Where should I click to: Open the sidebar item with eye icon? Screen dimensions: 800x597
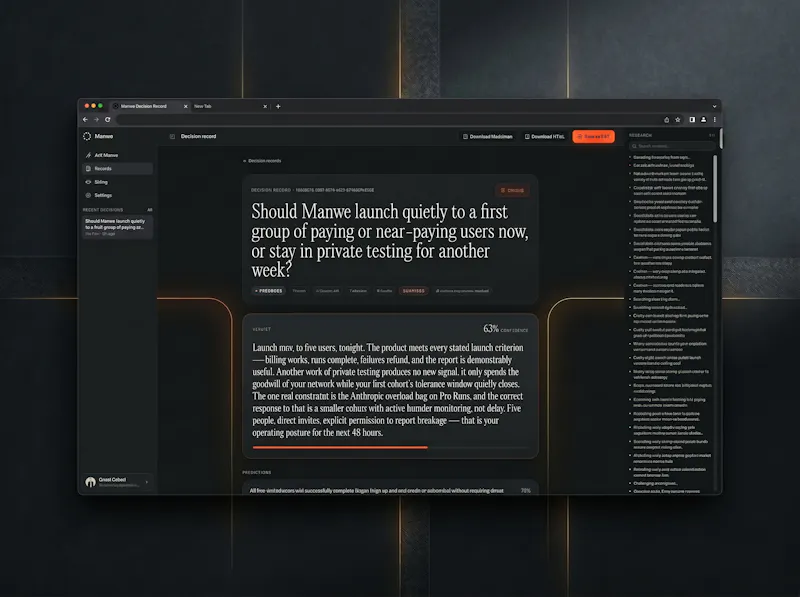coord(117,182)
